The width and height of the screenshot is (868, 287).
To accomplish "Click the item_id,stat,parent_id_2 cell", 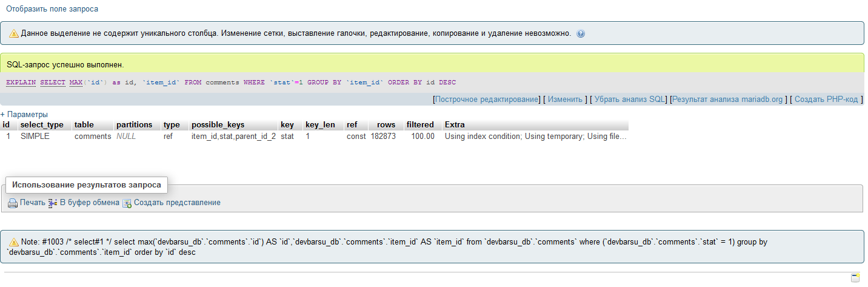I will (233, 137).
